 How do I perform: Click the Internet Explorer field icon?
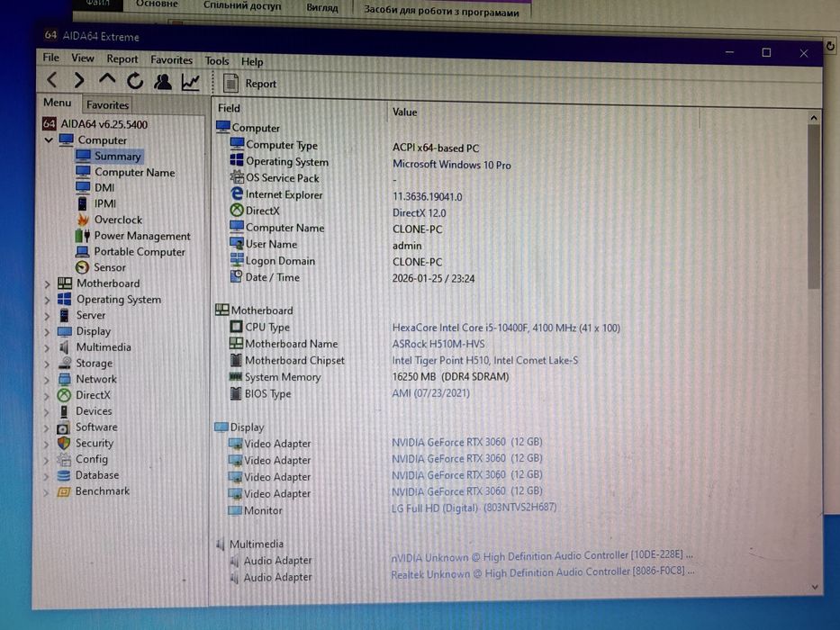click(236, 193)
